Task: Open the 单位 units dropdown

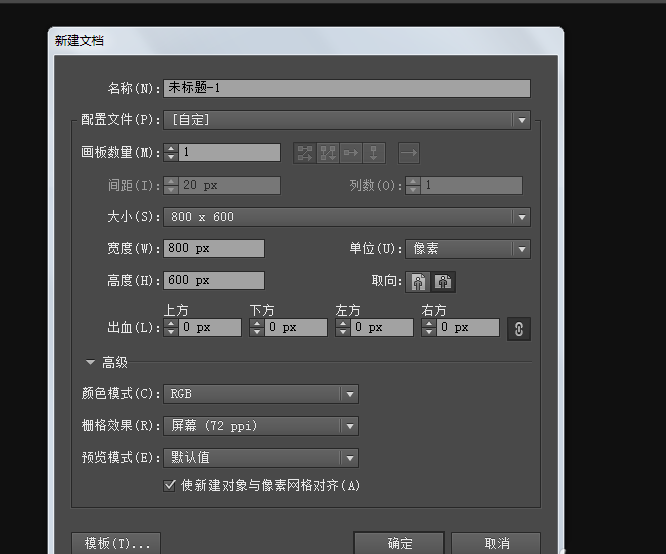Action: (468, 249)
